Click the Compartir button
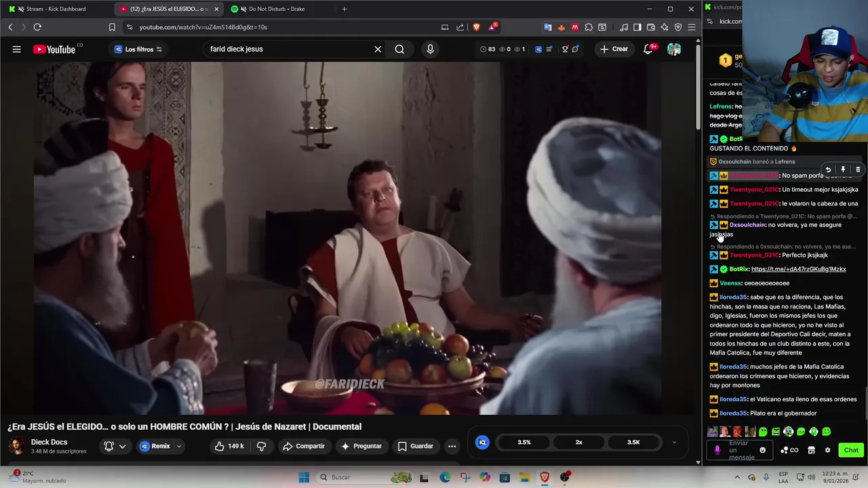868x488 pixels. (x=304, y=446)
